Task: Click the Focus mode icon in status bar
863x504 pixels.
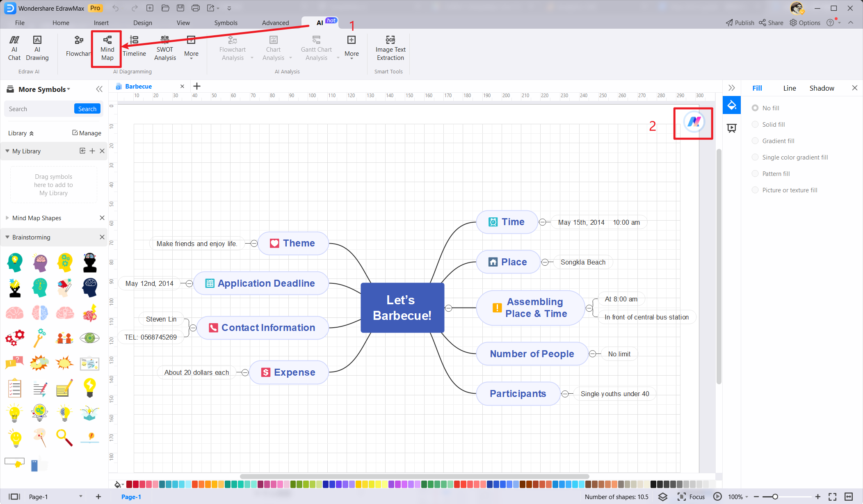Action: [681, 497]
